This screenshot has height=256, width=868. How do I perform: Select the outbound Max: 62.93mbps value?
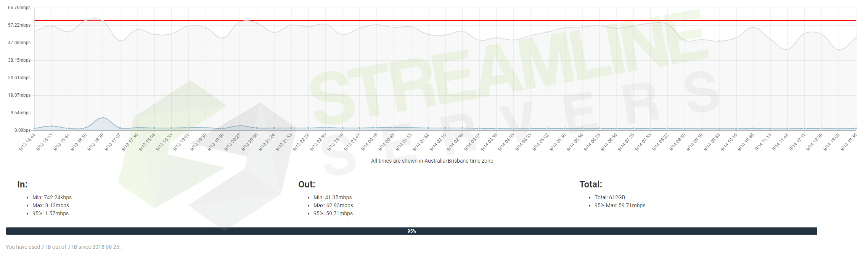tap(333, 205)
